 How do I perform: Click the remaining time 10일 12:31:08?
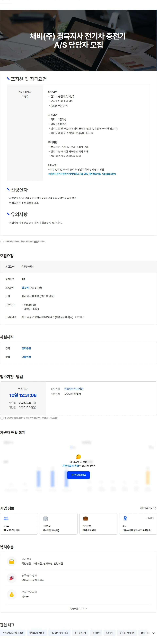point(23,395)
